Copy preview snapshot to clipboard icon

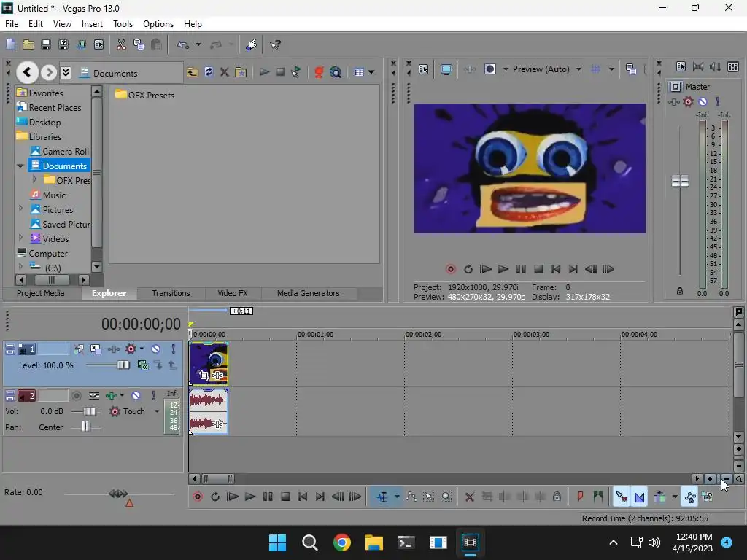pos(631,69)
